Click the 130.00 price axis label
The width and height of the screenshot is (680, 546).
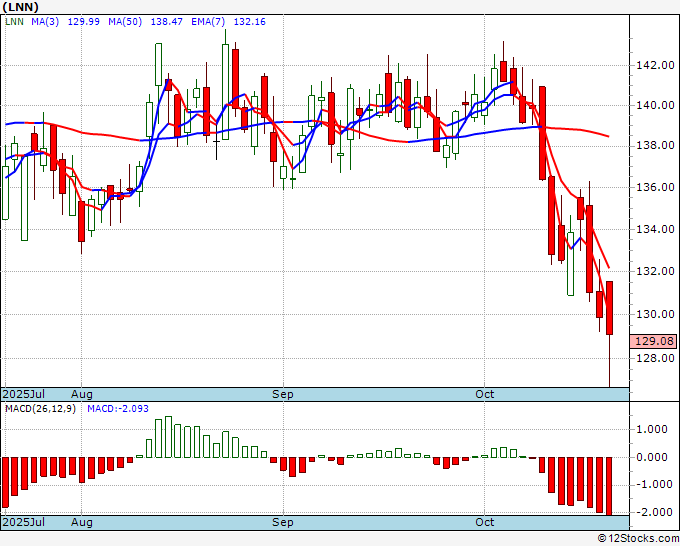point(655,314)
